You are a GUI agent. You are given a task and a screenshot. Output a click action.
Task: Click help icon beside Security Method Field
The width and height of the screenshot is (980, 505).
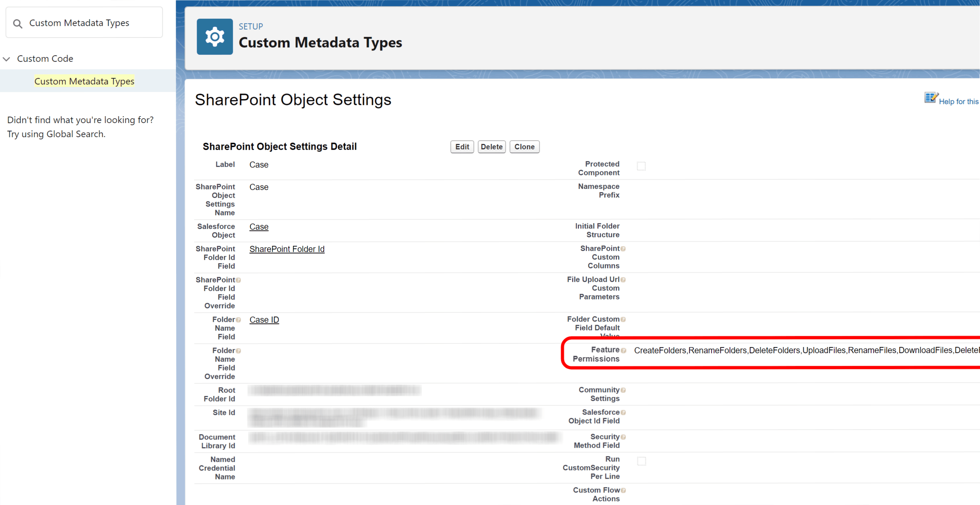click(x=623, y=437)
